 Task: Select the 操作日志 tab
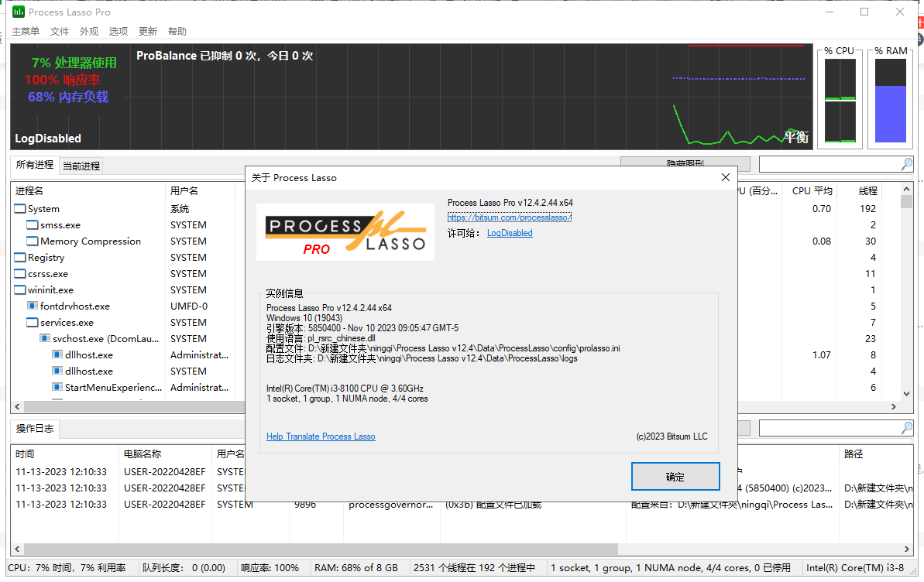(x=35, y=429)
